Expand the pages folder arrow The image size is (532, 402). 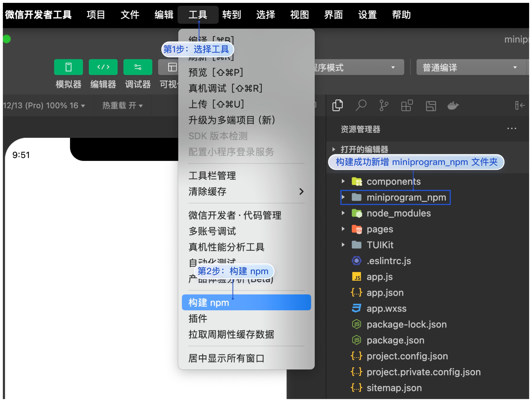click(343, 229)
